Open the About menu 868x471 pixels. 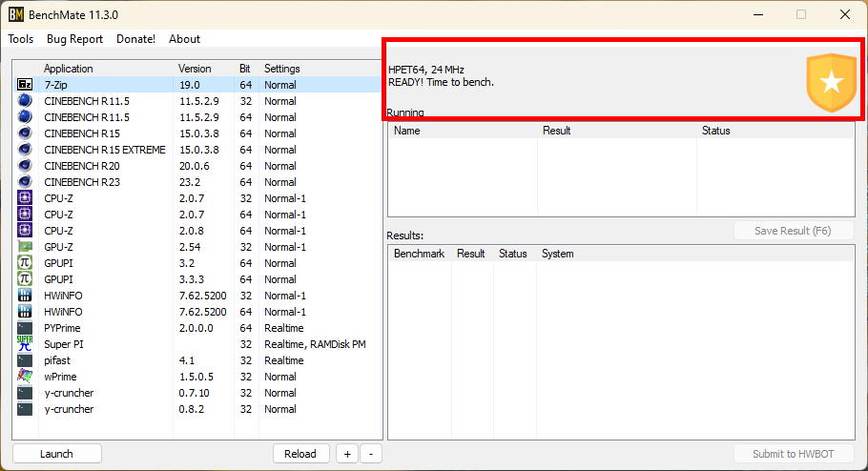point(184,39)
